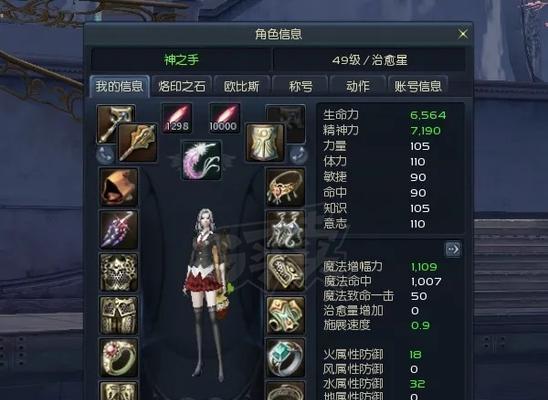Select the equipped mace weapon icon
Image resolution: width=548 pixels, height=400 pixels.
[138, 143]
